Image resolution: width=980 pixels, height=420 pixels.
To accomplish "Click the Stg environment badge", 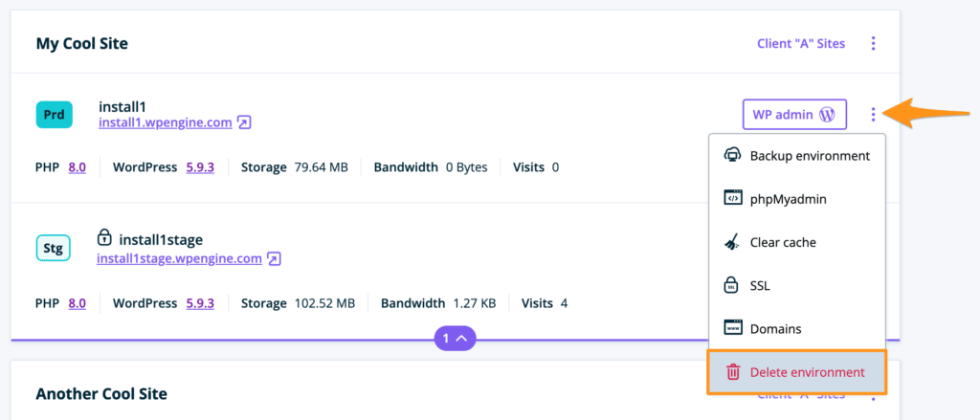I will coord(54,250).
